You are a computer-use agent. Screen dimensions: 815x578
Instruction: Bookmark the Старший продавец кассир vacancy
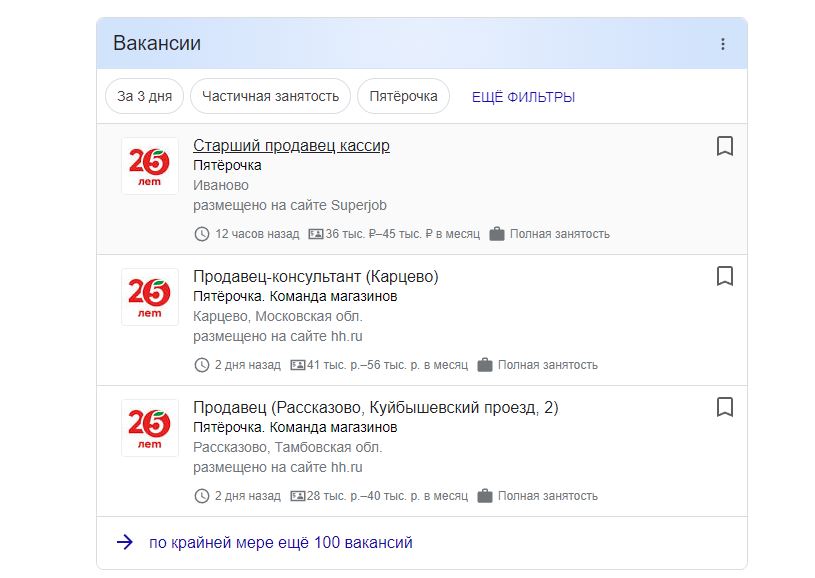(x=725, y=146)
